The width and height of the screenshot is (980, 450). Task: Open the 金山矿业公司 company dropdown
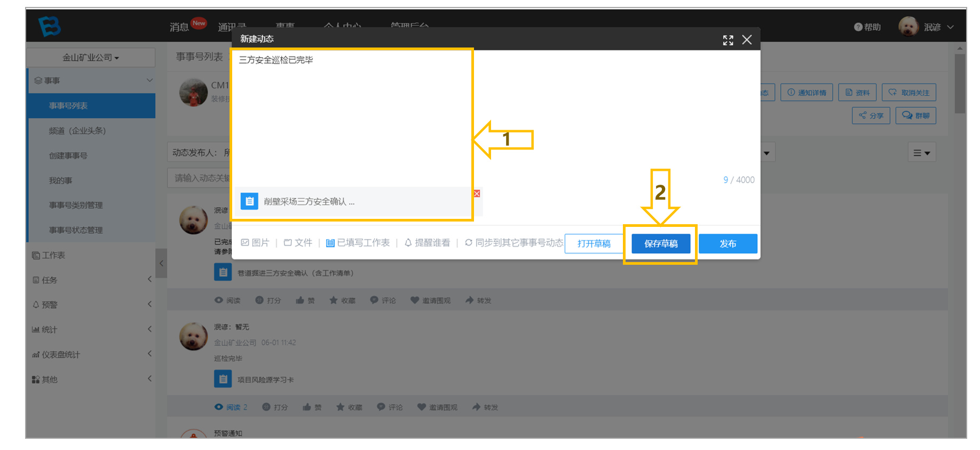tap(91, 58)
